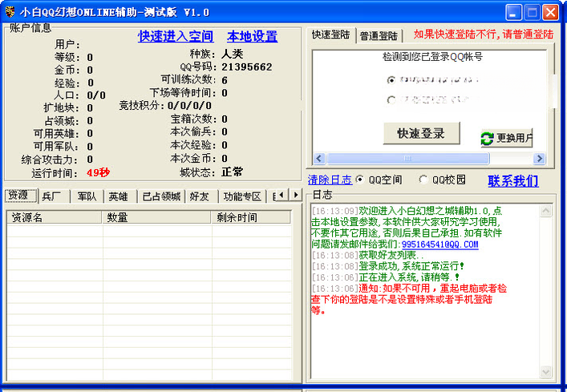Screen dimensions: 567x392
Task: Open the 英雄 tab
Action: (119, 196)
